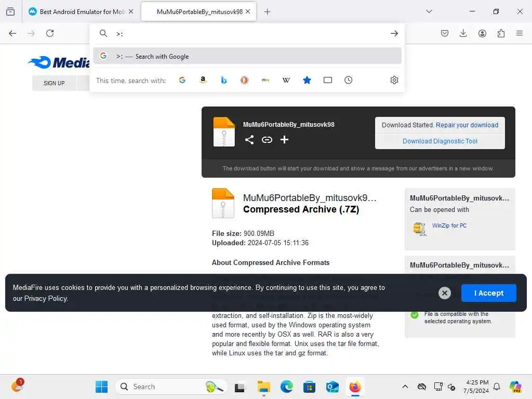This screenshot has width=532, height=399.
Task: Click the large 7Z archive file thumbnail
Action: [x=223, y=203]
